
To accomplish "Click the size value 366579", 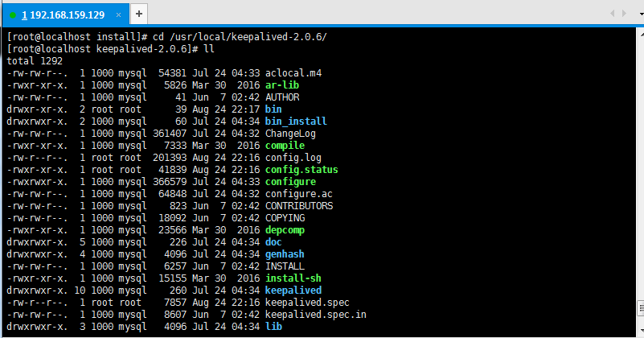I will (170, 182).
